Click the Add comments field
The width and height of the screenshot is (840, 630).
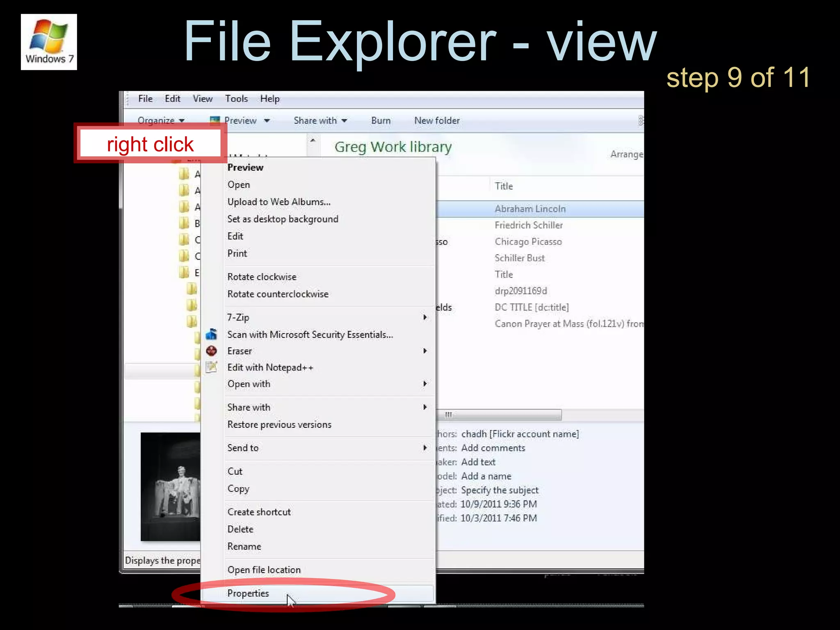pyautogui.click(x=493, y=448)
